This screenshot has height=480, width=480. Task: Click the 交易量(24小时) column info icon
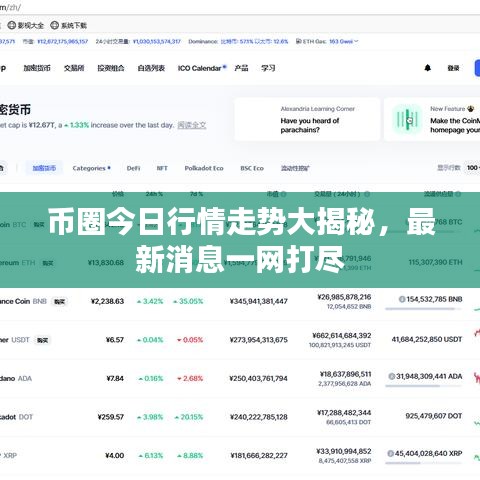click(367, 194)
